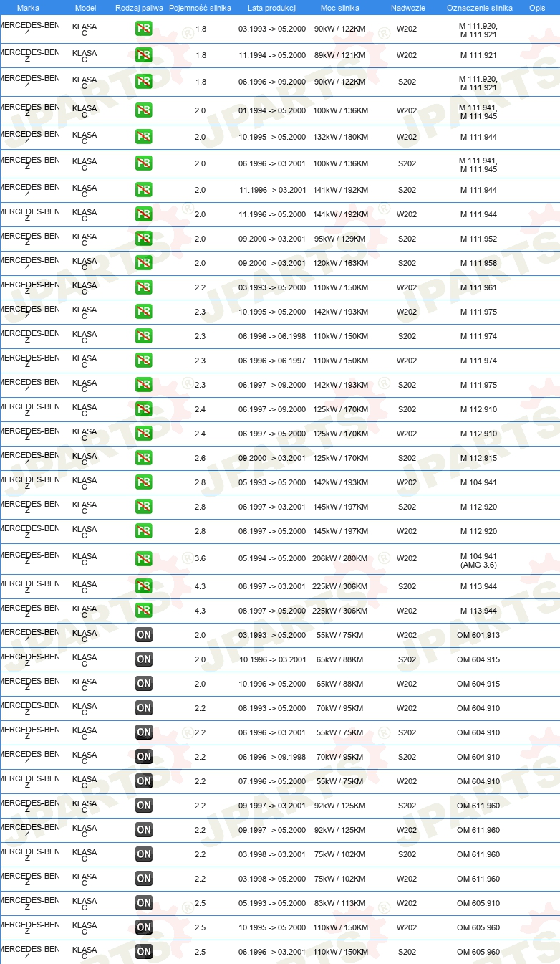Click the PB icon in the 141kW / 192KM S202 row

point(144,190)
